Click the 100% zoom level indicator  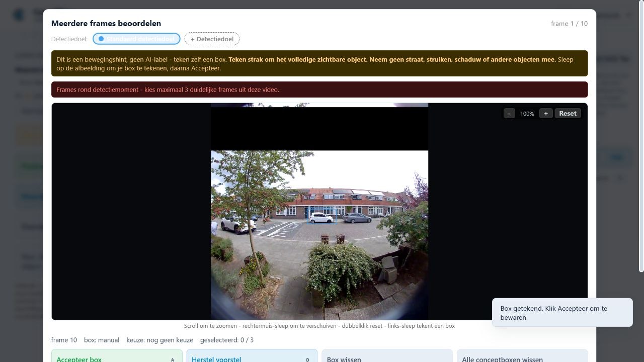(x=527, y=114)
